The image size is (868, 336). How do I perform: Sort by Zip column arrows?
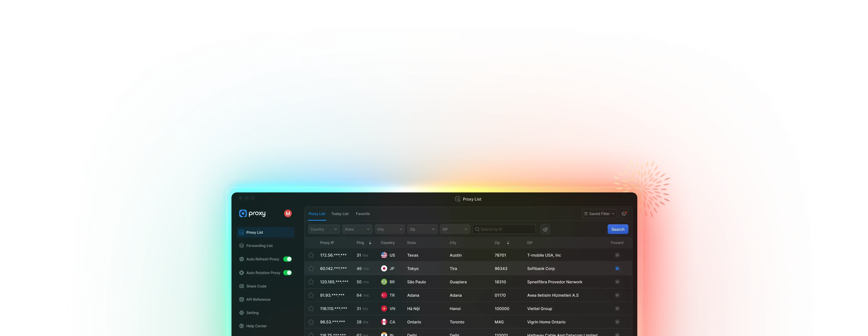[x=508, y=243]
